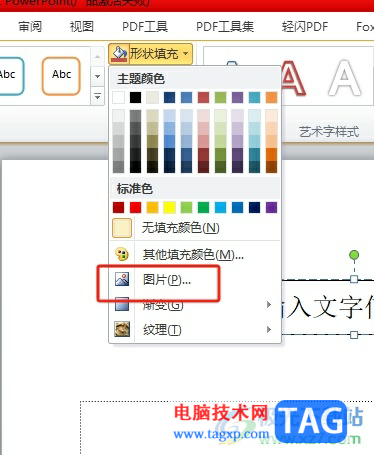Select orange standard color
The width and height of the screenshot is (374, 455).
152,207
